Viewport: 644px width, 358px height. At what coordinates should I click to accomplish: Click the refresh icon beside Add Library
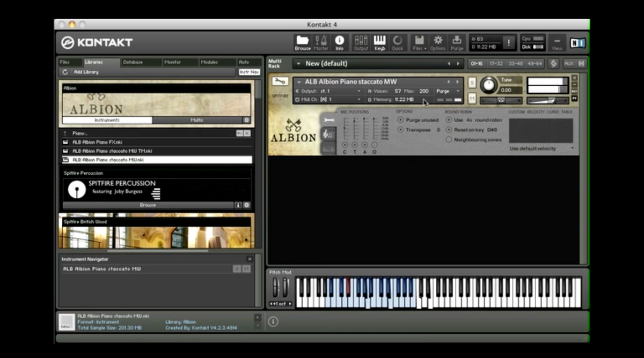65,72
